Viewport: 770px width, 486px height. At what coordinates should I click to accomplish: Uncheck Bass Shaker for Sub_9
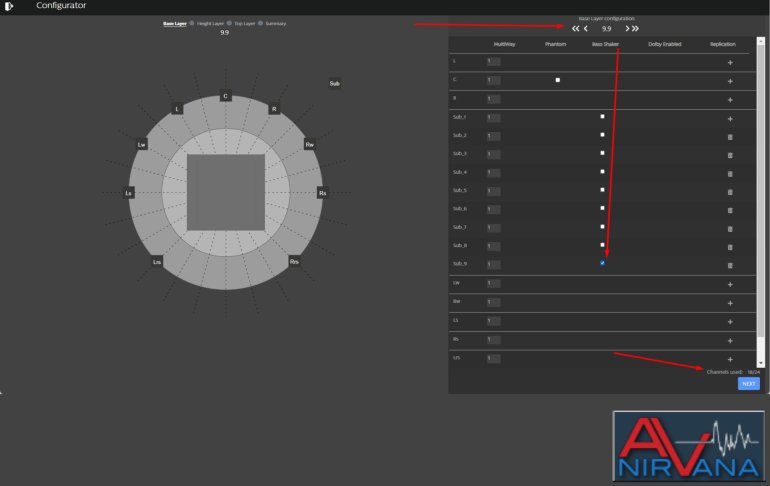point(602,263)
